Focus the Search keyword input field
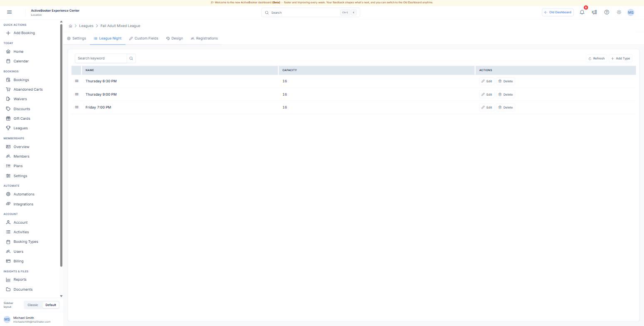644x326 pixels. click(101, 59)
